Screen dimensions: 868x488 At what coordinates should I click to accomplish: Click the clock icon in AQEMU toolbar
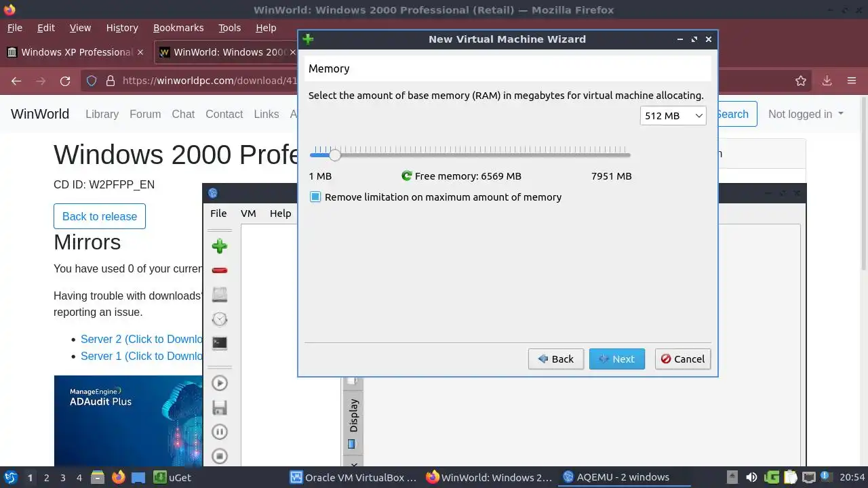pos(219,319)
